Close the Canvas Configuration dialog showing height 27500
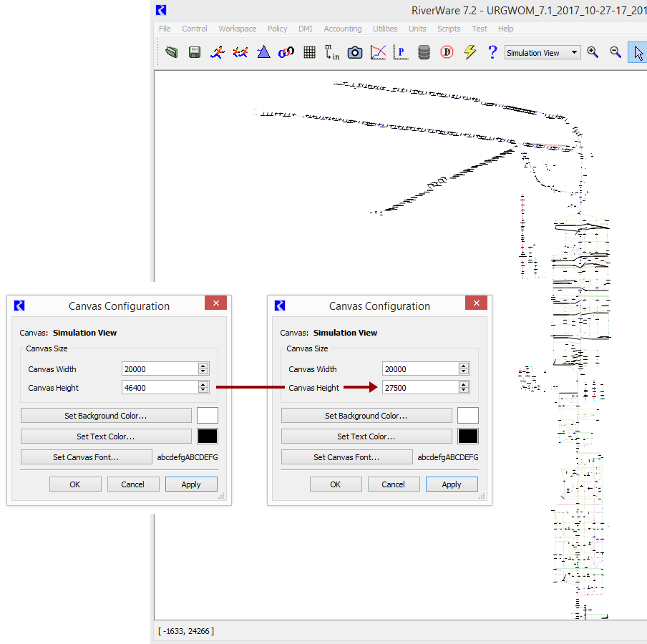Screen dimensions: 647x644 click(x=476, y=303)
